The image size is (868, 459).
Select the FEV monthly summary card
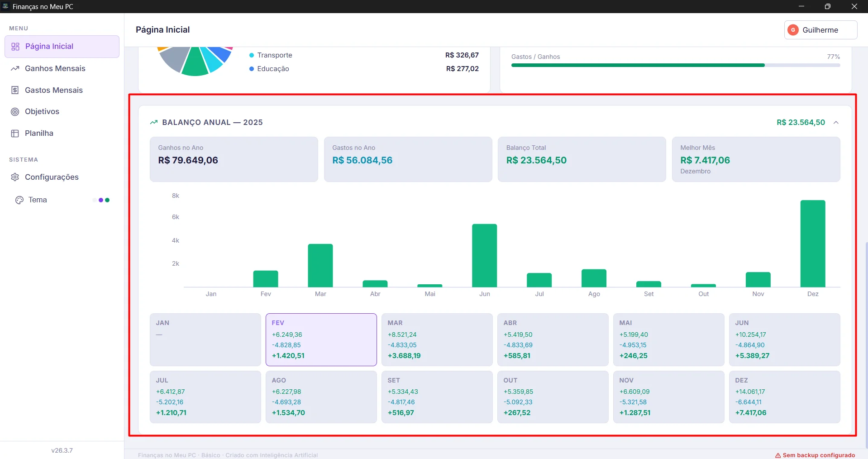click(321, 339)
